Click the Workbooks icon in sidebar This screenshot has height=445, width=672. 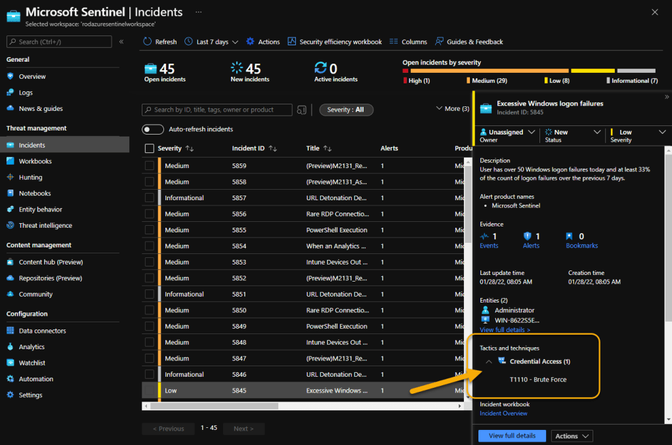pos(10,161)
